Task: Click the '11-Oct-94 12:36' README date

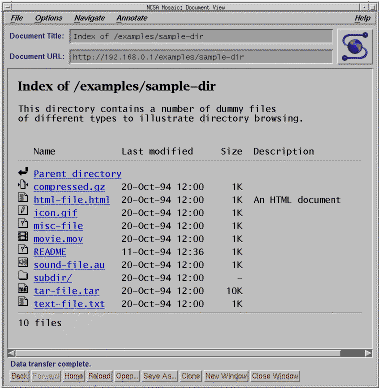Action: tap(163, 252)
